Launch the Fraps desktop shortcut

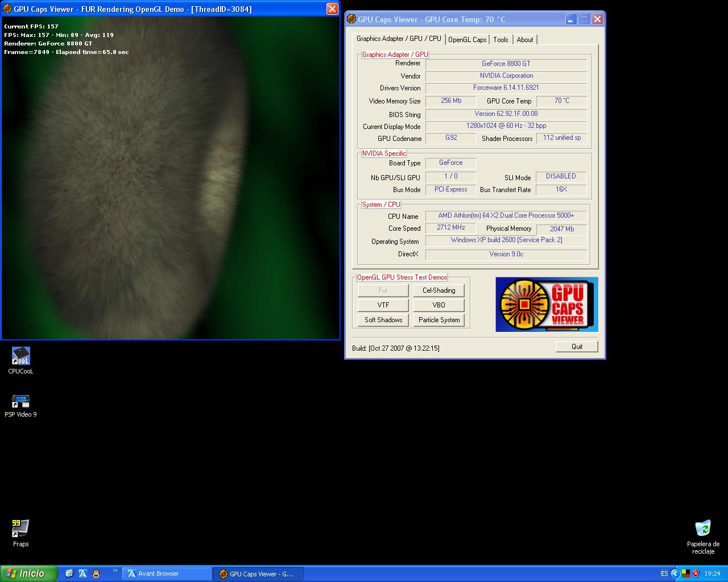click(20, 529)
